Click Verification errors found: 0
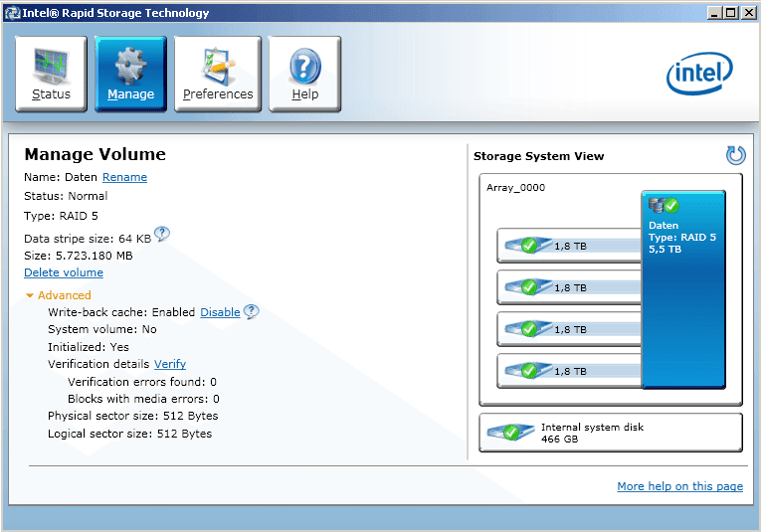Screen dimensions: 761x532 (142, 382)
